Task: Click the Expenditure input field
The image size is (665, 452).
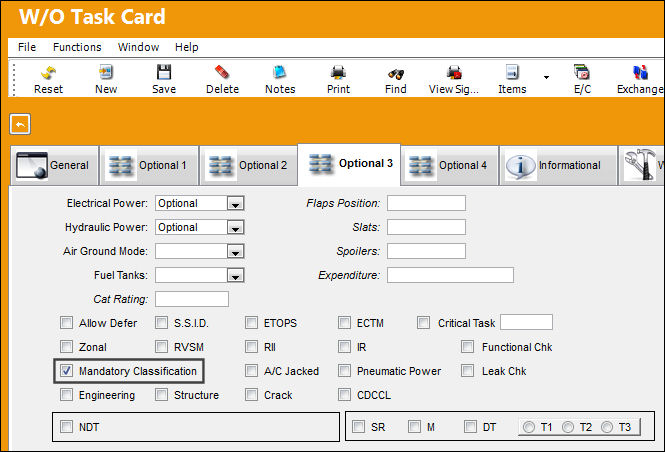Action: [x=450, y=275]
